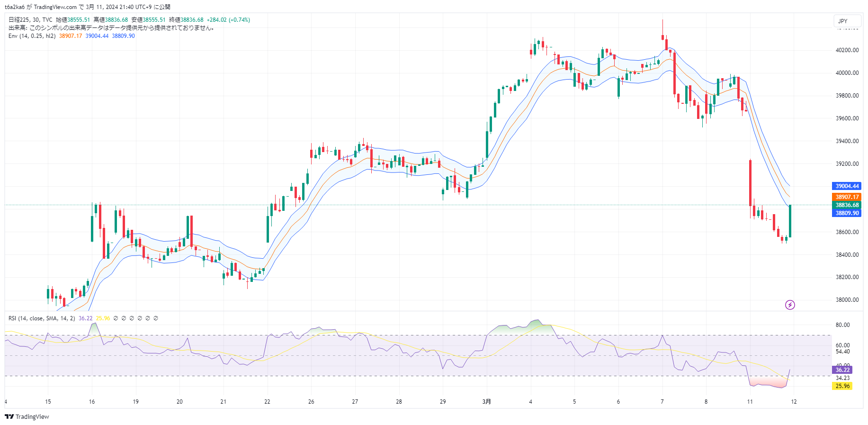Click the 12 date label on time axis
The image size is (868, 425).
pyautogui.click(x=794, y=402)
